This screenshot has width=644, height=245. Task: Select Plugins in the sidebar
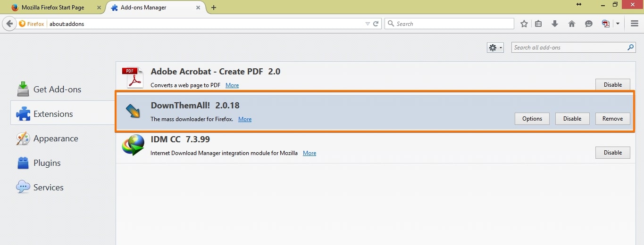(x=47, y=163)
